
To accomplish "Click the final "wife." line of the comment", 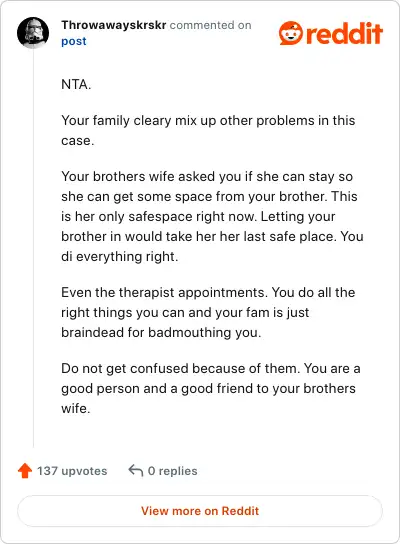I will [76, 408].
